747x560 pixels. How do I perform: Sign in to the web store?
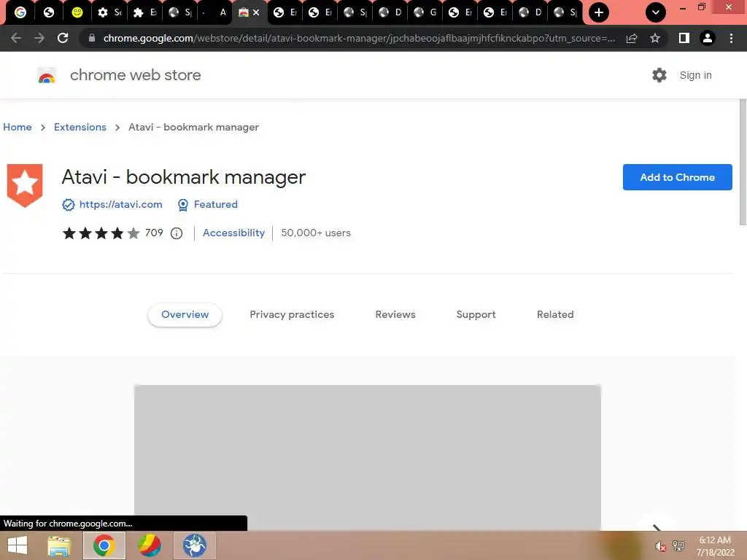[x=695, y=75]
